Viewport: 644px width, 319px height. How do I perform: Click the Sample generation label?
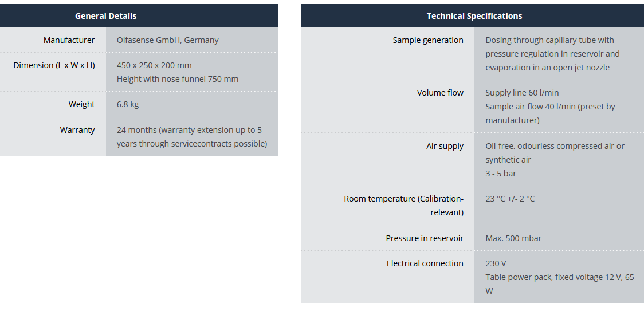coord(428,40)
